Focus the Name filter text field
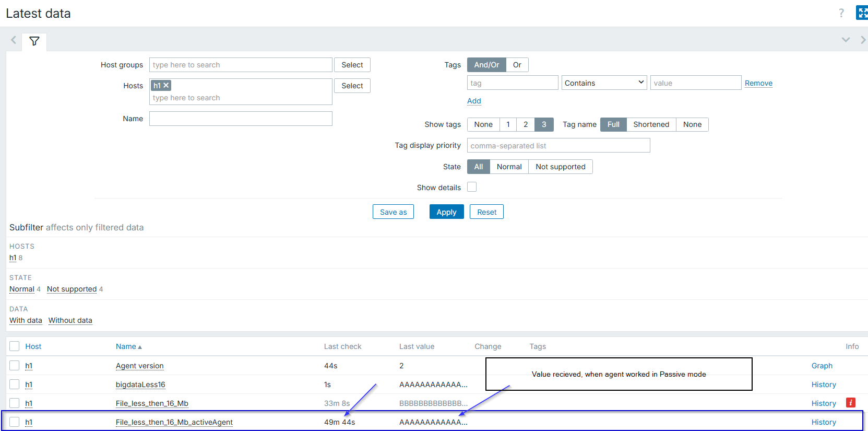The width and height of the screenshot is (868, 431). tap(241, 119)
